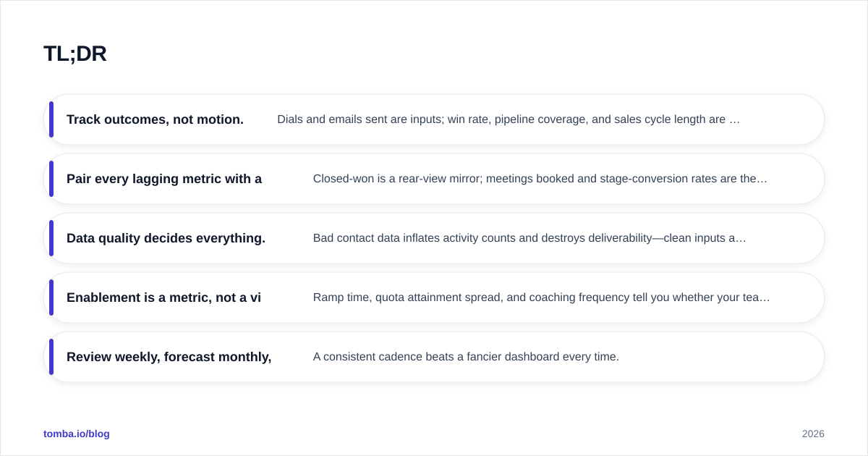Click the 2026 year label in footer

(813, 434)
